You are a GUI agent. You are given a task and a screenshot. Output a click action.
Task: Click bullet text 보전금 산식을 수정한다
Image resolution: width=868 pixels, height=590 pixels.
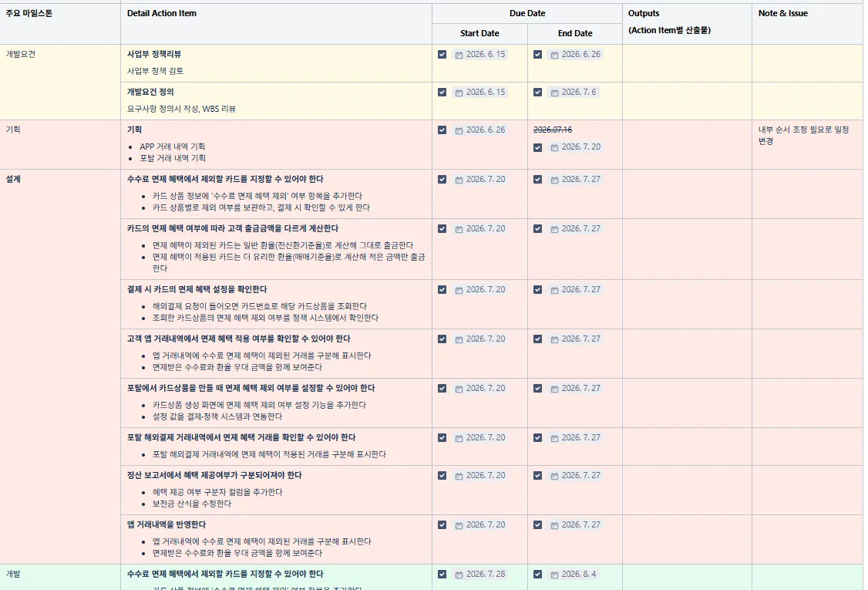(191, 504)
